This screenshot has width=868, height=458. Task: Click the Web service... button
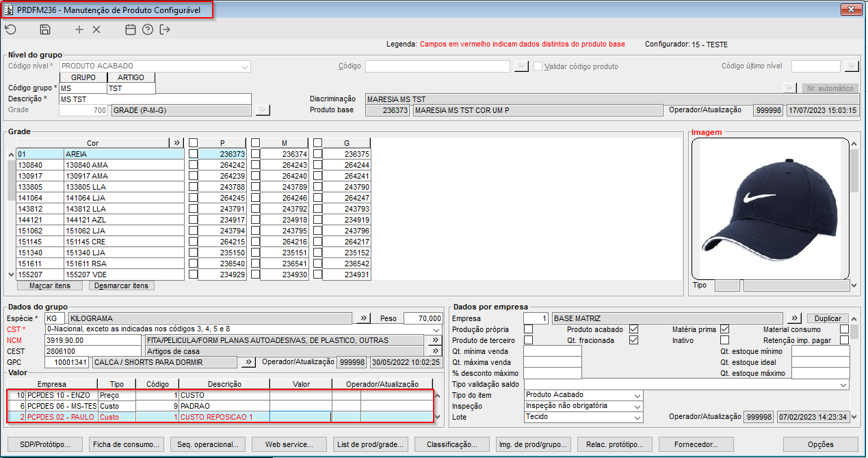pyautogui.click(x=289, y=444)
